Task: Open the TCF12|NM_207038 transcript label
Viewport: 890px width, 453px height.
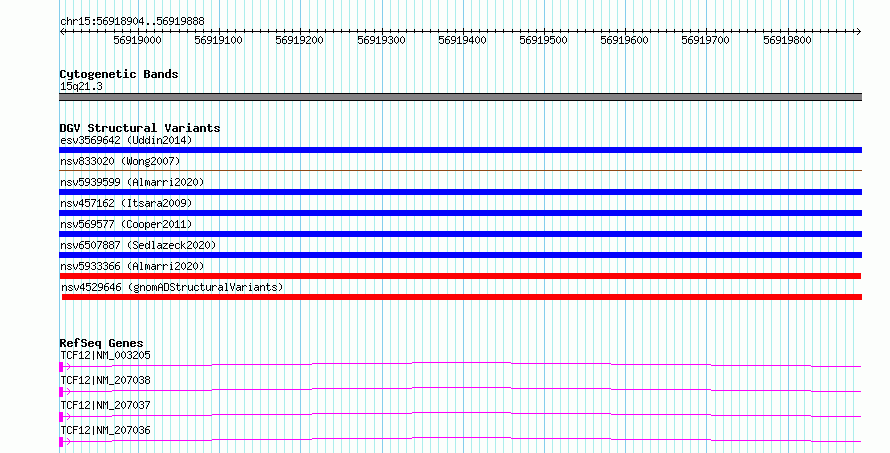Action: [106, 380]
